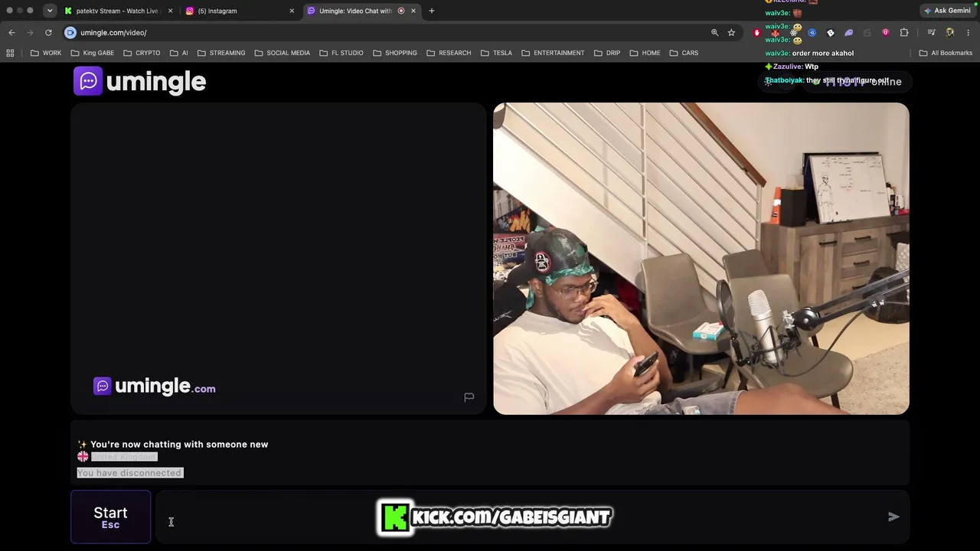Click the umingle logo in page header
The height and width of the screenshot is (551, 980).
(x=140, y=81)
